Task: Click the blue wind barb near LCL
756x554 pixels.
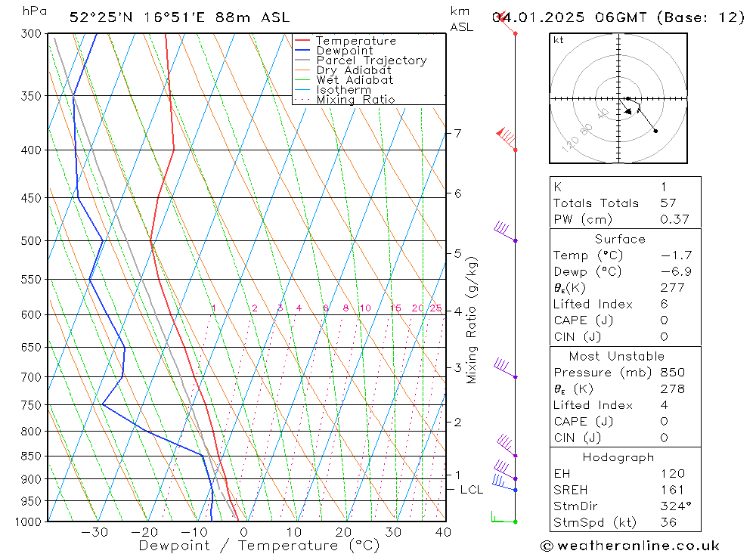Action: point(503,483)
